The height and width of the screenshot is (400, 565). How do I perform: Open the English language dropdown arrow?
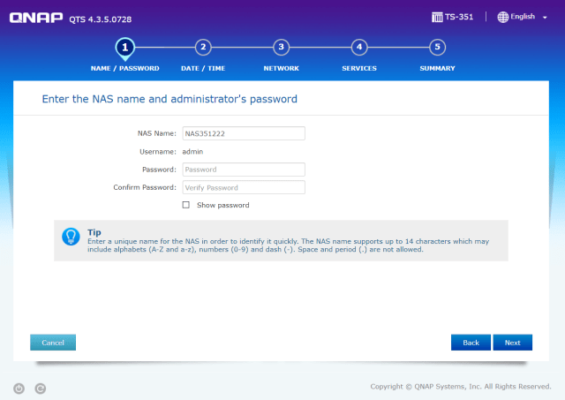click(x=545, y=17)
